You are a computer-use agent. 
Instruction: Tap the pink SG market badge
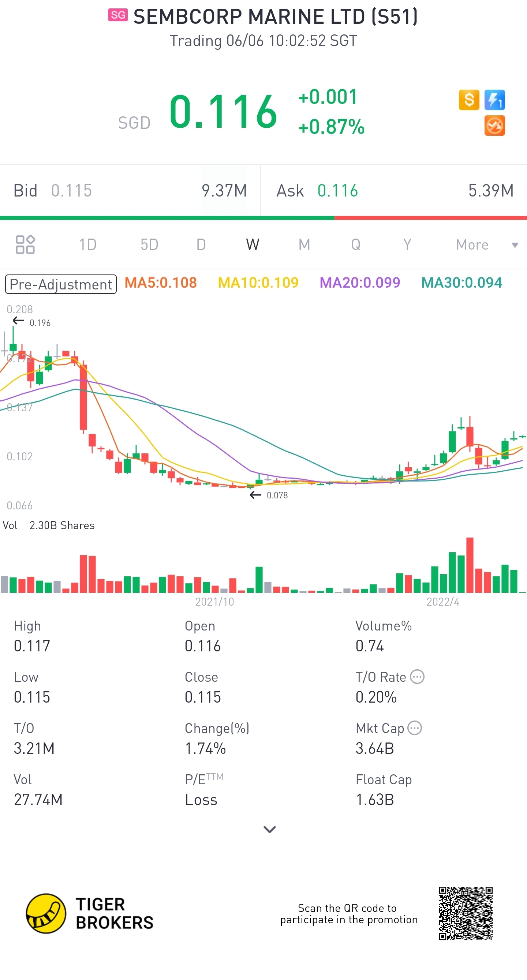pos(118,15)
